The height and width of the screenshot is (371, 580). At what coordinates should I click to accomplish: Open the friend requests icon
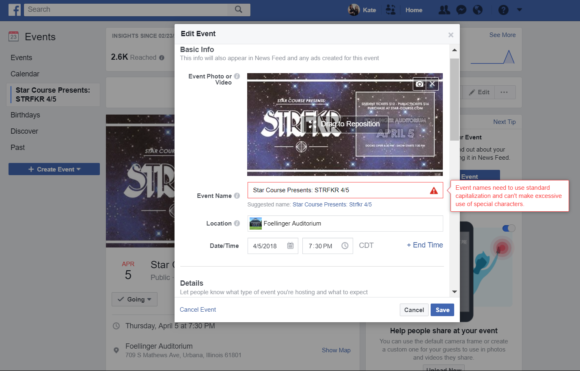pos(444,10)
